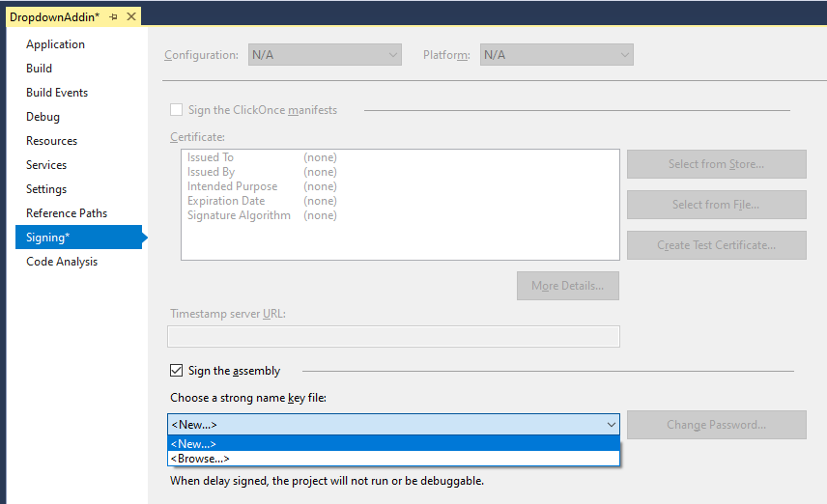Close the DropdownAddin tab
The image size is (827, 504).
click(131, 16)
